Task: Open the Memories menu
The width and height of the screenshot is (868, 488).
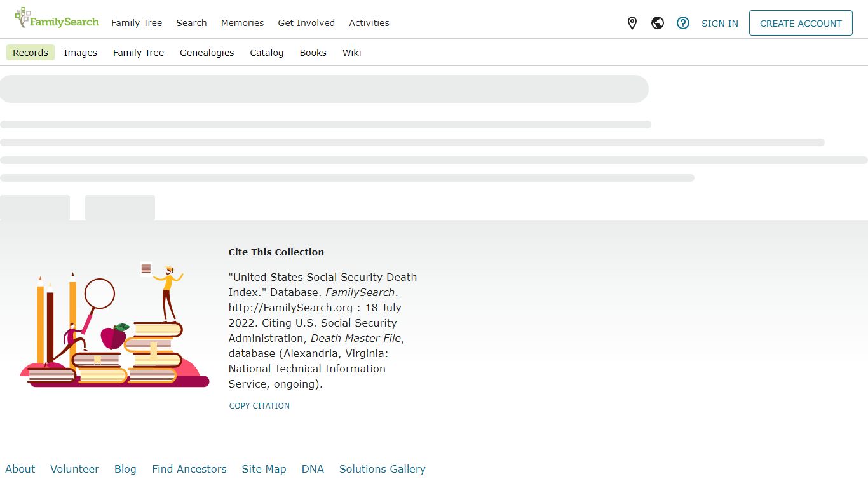Action: click(242, 23)
